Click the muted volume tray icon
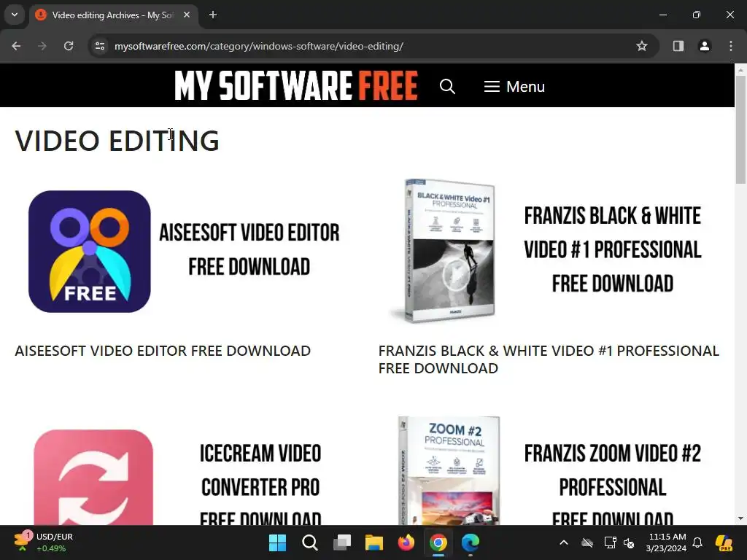Viewport: 747px width, 560px height. 629,542
